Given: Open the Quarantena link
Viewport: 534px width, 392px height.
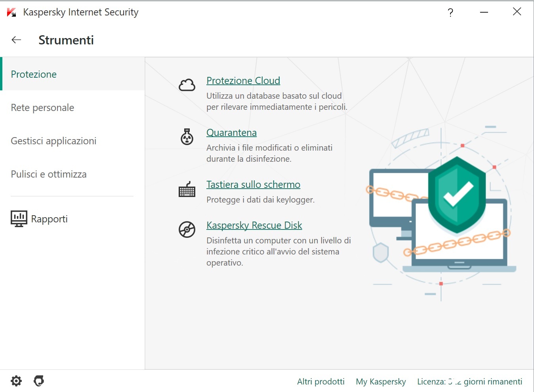Looking at the screenshot, I should (231, 132).
